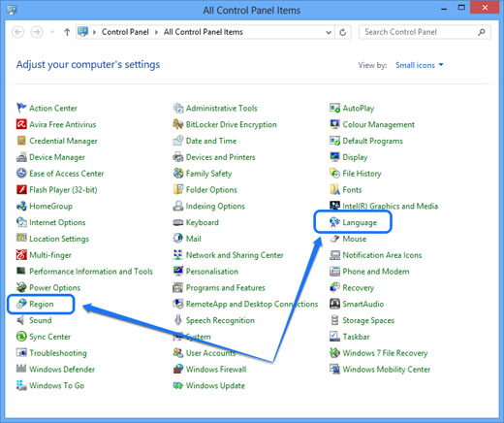Go up one level with the Up arrow
Viewport: 504px width, 423px height.
[67, 32]
